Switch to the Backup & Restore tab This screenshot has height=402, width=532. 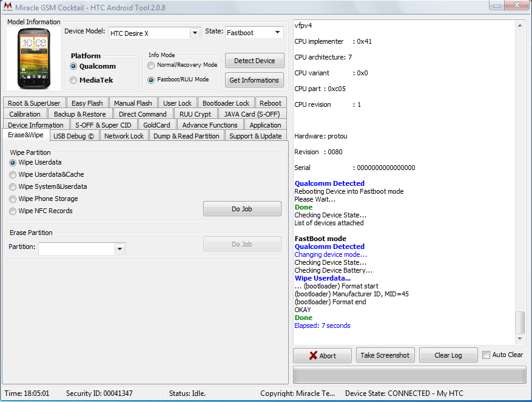tap(79, 114)
